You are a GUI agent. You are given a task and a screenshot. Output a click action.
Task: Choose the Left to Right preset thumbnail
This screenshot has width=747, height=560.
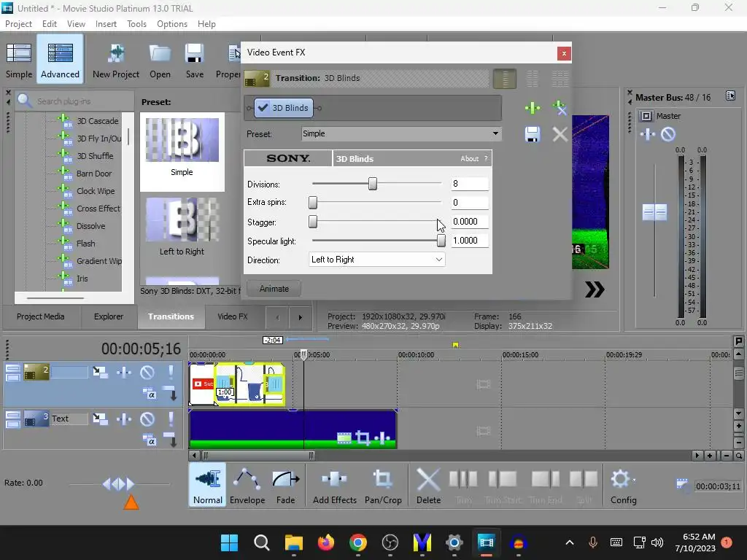tap(182, 227)
